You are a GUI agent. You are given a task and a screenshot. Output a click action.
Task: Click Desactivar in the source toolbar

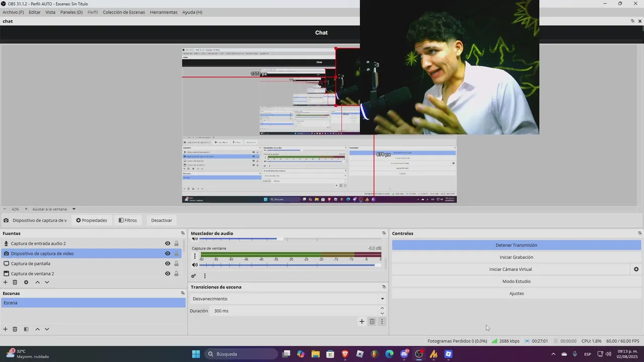(162, 220)
